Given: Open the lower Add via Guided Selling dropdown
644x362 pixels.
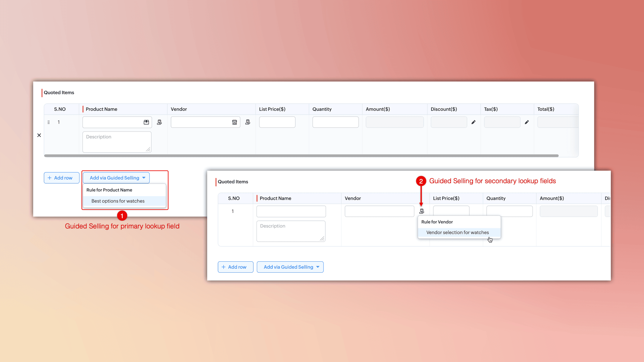Looking at the screenshot, I should click(290, 267).
